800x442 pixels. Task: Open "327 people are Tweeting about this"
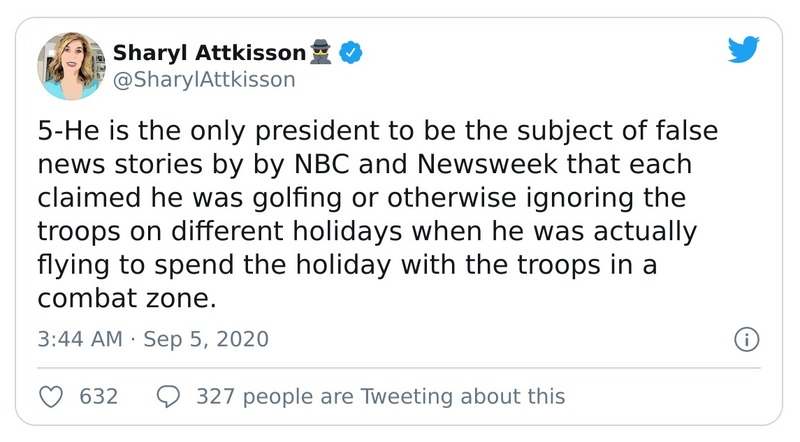click(x=381, y=396)
